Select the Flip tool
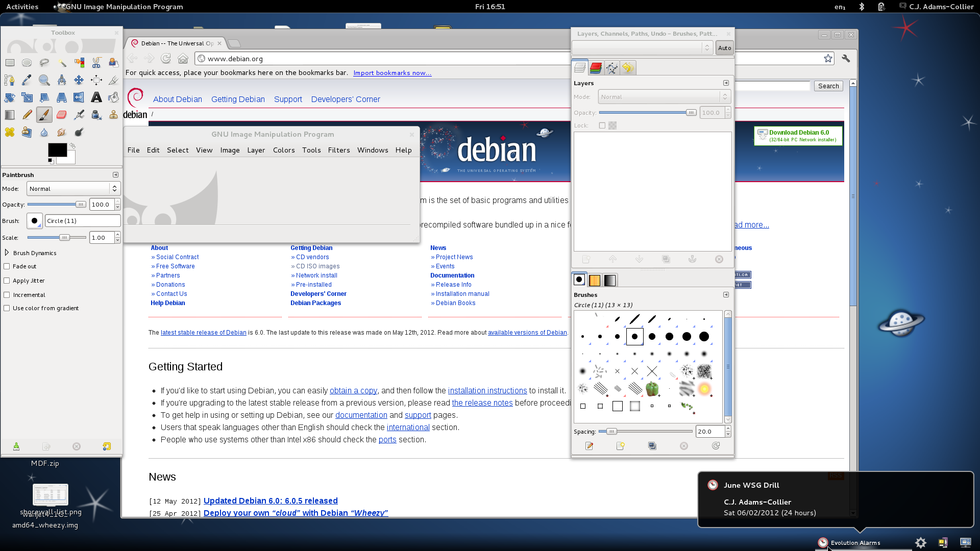 tap(79, 97)
